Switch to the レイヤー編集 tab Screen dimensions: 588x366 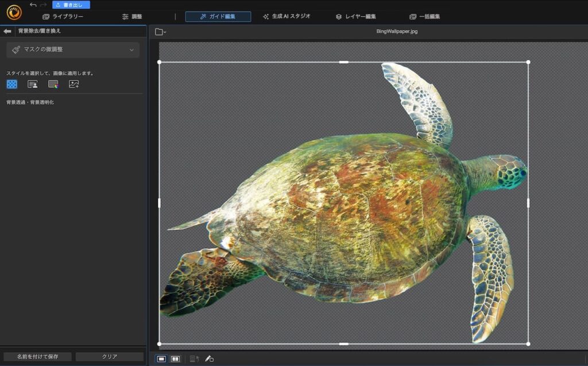tap(355, 17)
